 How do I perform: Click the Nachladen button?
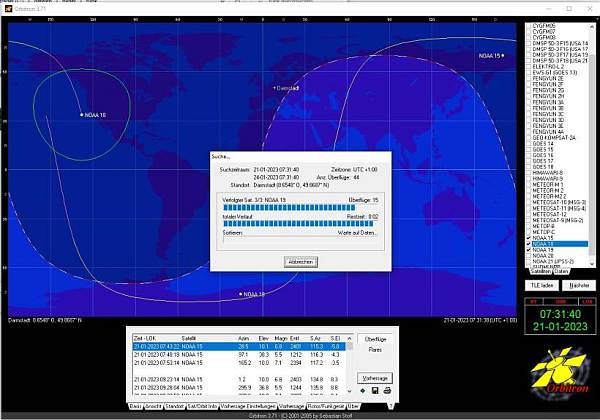coord(579,285)
